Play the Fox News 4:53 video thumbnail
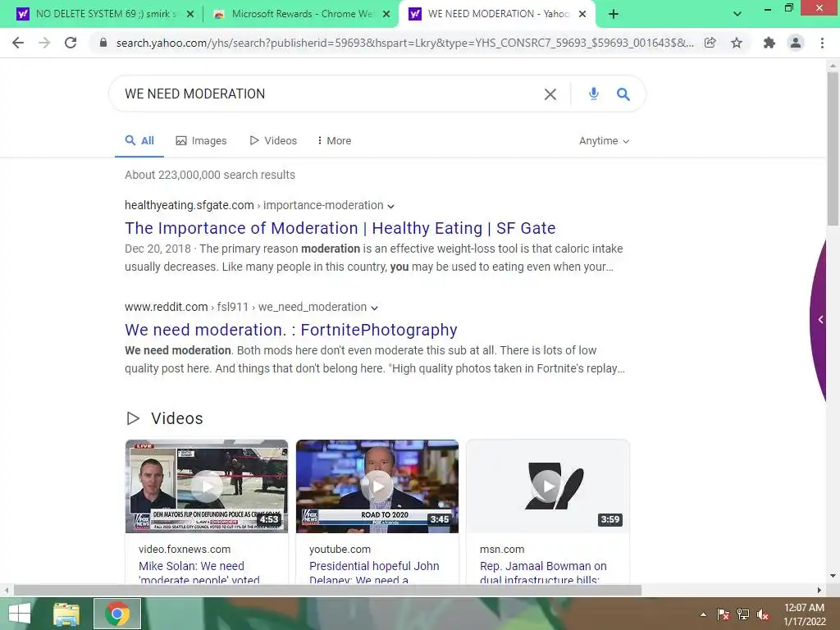 [x=207, y=486]
